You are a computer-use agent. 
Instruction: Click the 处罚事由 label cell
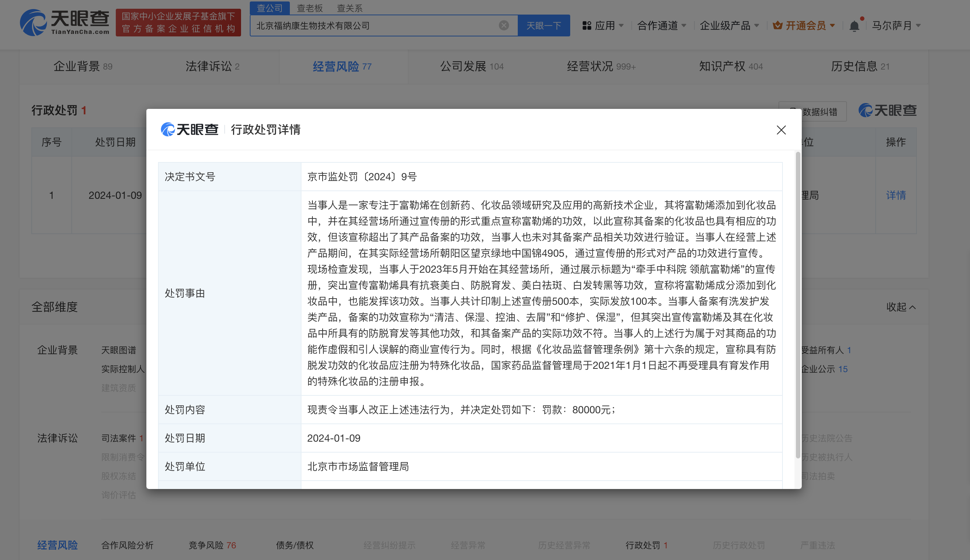coord(230,293)
